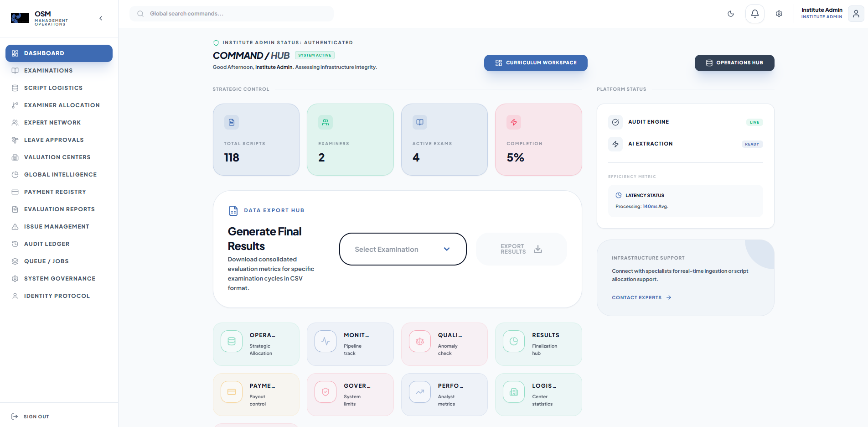
Task: Click Institute Admin name in header
Action: coord(822,10)
